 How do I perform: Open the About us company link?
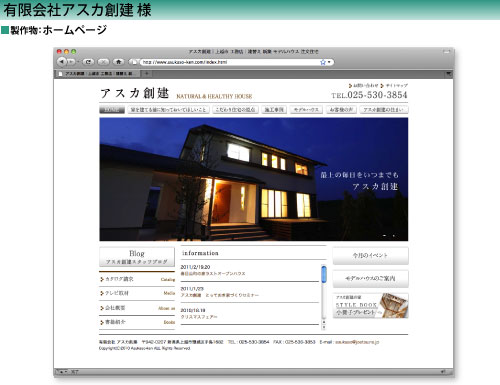(x=137, y=308)
